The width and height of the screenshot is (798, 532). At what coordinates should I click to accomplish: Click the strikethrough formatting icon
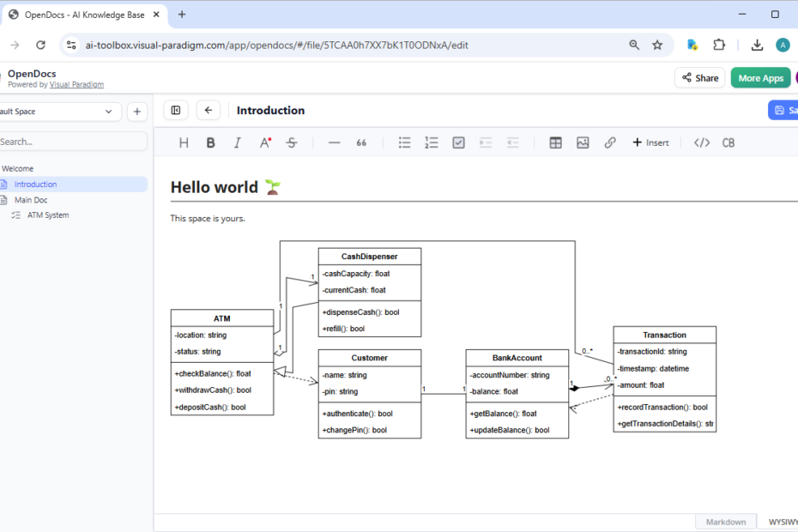pos(292,142)
